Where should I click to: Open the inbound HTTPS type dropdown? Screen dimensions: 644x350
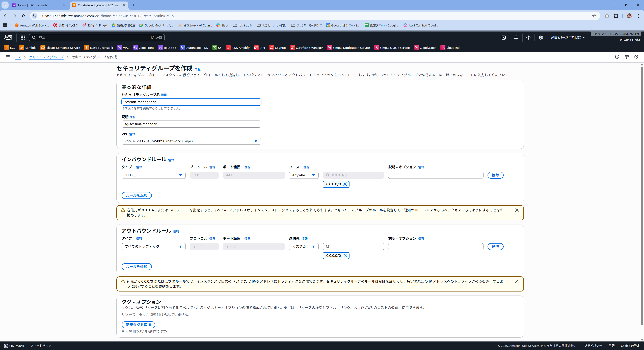pyautogui.click(x=153, y=175)
